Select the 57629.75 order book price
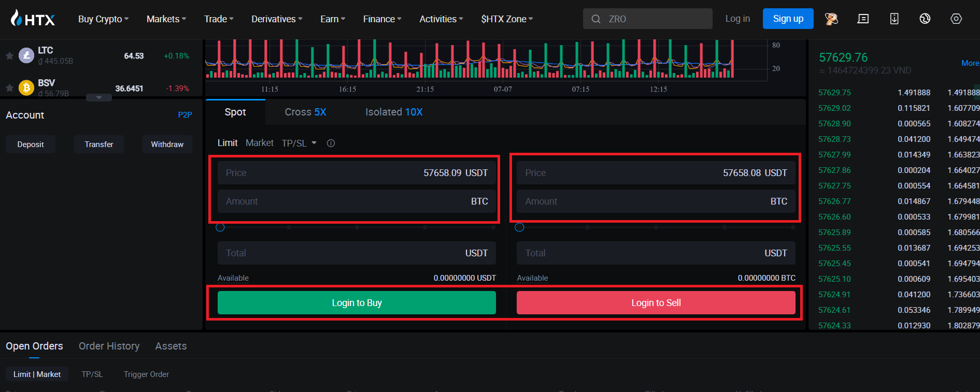 tap(834, 92)
